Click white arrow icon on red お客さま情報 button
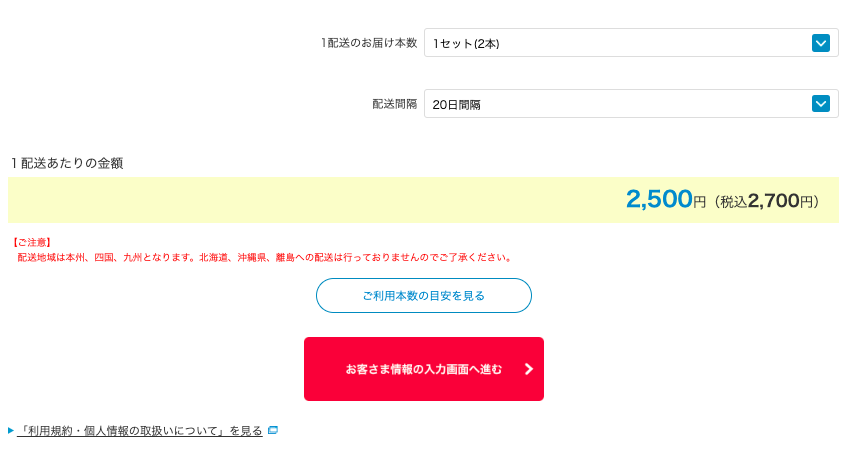 528,369
